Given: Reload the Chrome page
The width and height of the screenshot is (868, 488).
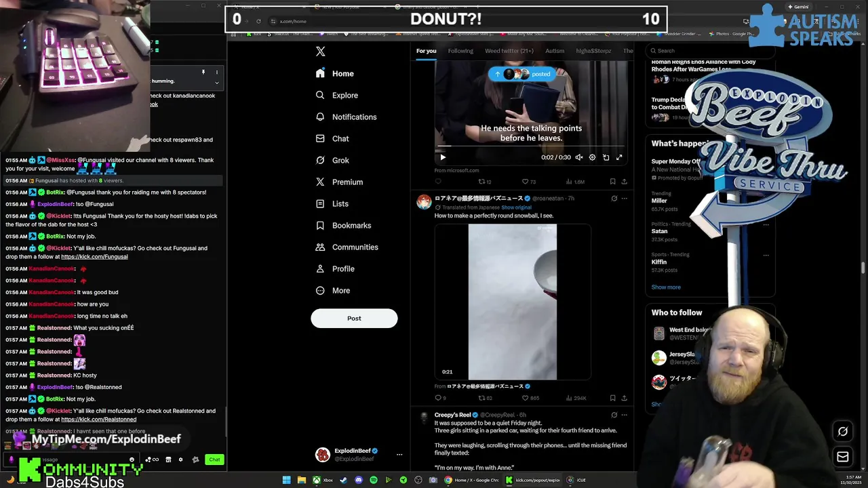Looking at the screenshot, I should coord(258,21).
